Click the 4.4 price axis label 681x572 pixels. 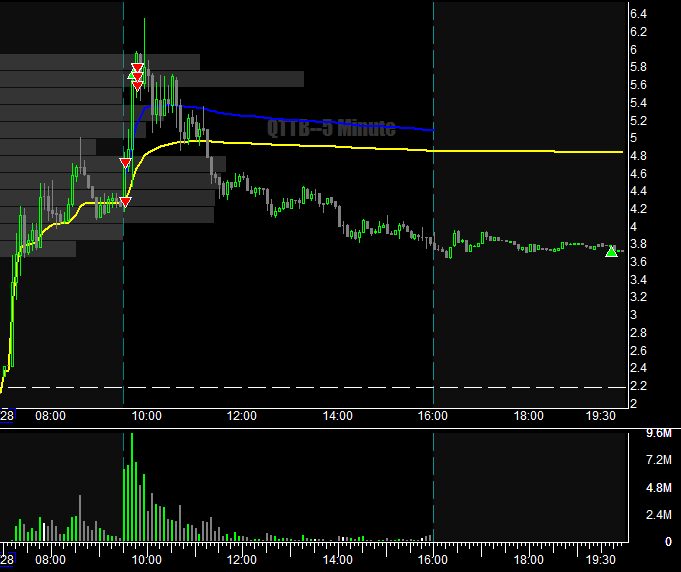[638, 191]
